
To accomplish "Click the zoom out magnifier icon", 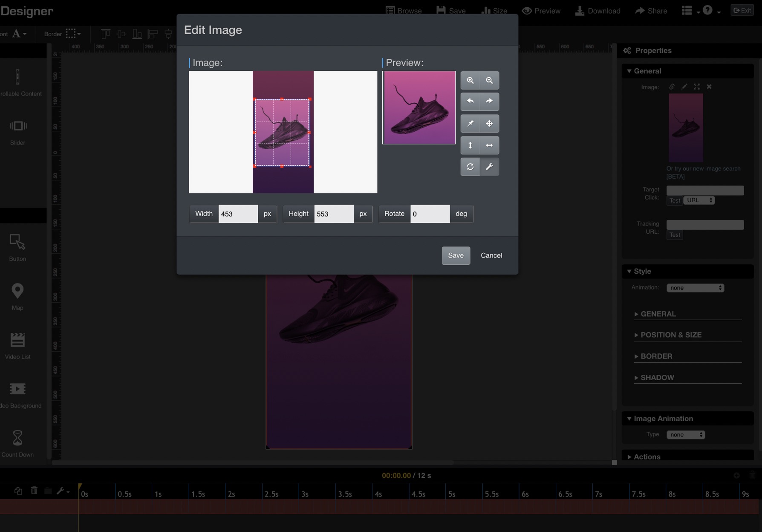I will coord(489,81).
